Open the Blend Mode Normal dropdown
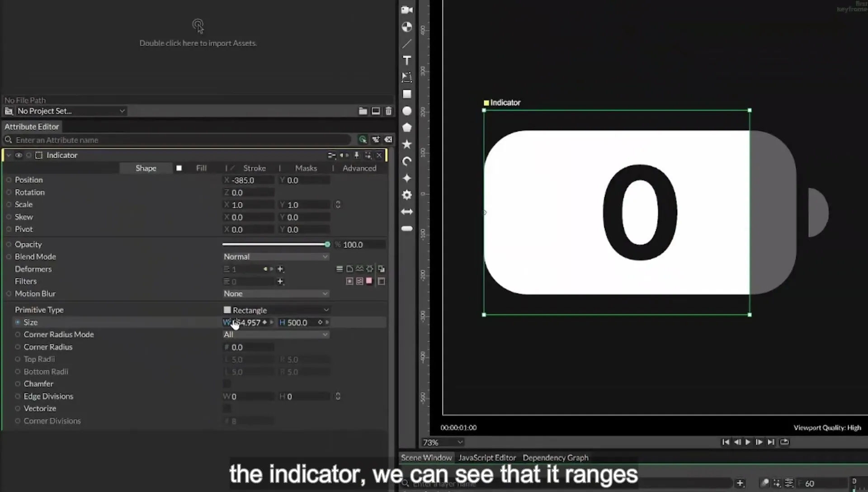 point(276,256)
